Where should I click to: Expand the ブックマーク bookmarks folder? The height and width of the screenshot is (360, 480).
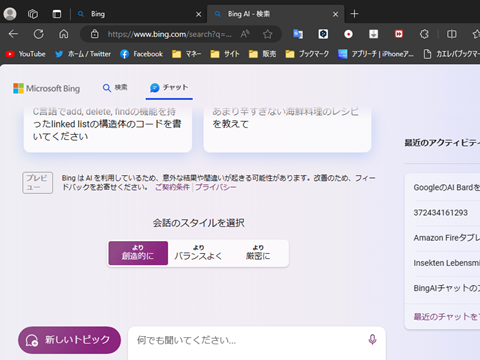tap(307, 54)
